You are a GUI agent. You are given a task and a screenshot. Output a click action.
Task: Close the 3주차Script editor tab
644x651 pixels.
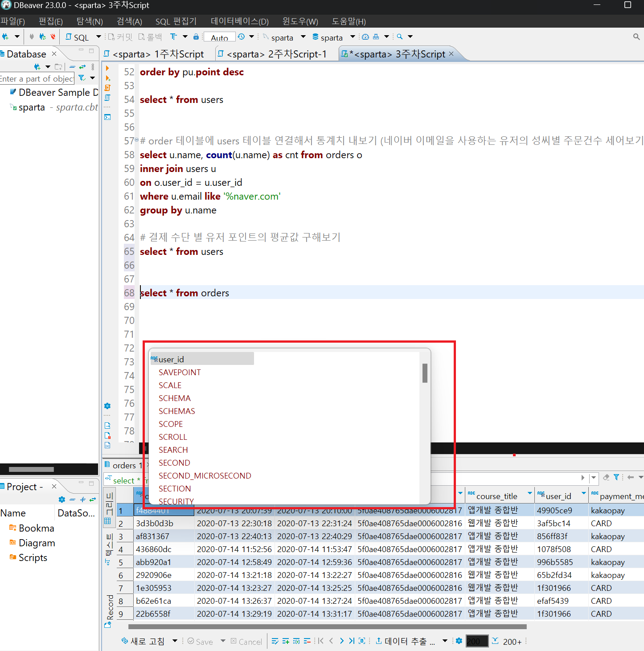pyautogui.click(x=451, y=54)
